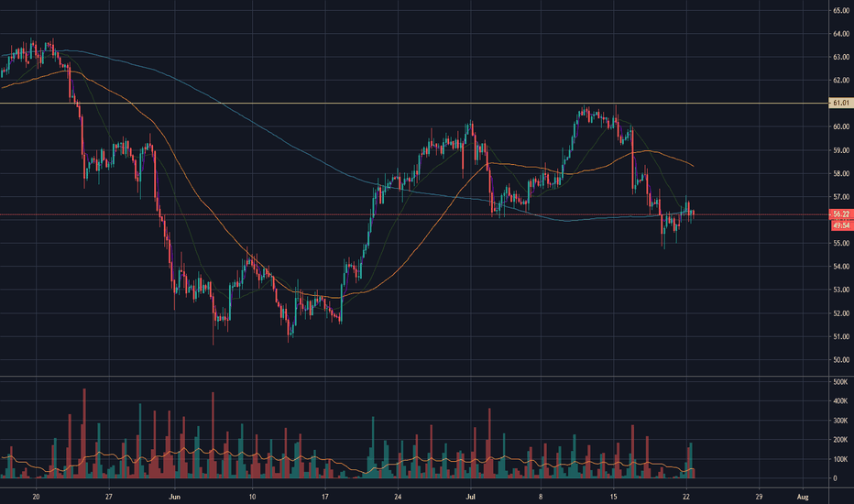Select the 22 date on time axis
This screenshot has width=854, height=504.
coord(686,497)
